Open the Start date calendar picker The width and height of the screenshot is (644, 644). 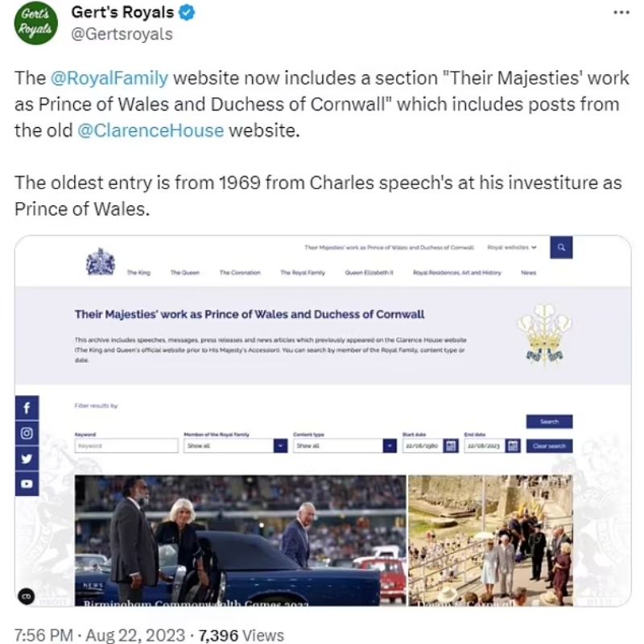click(451, 445)
